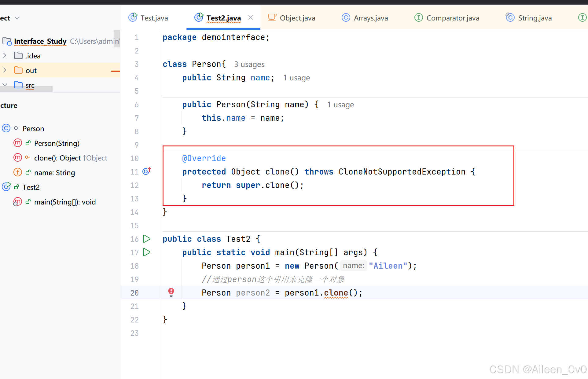Click the @Override annotation
588x379 pixels.
click(204, 158)
